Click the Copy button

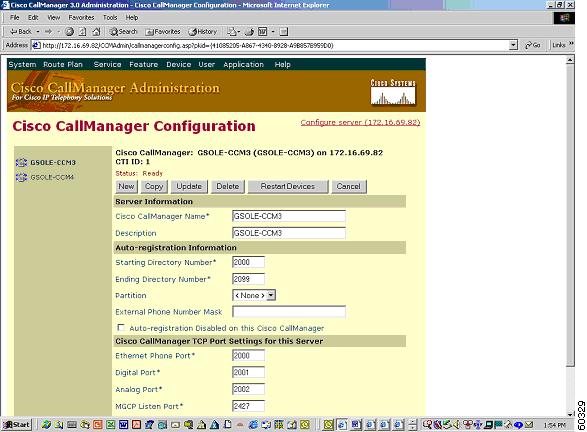[154, 186]
